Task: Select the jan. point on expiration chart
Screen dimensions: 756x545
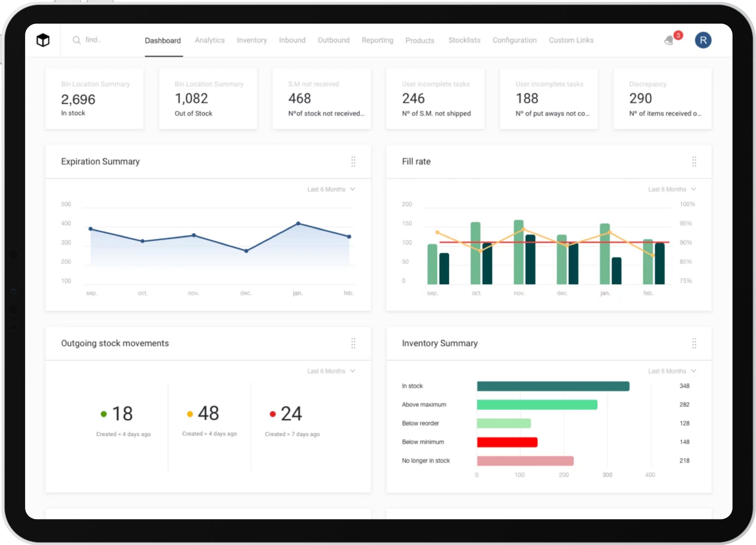Action: click(x=298, y=223)
